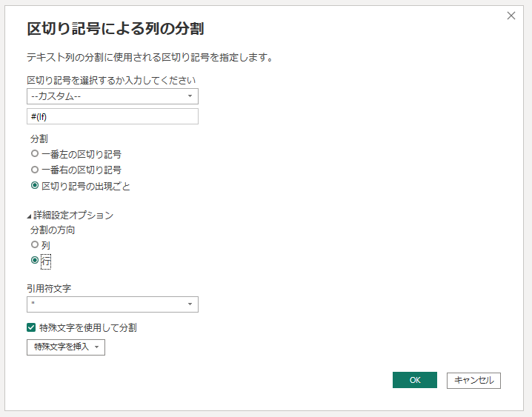Screen dimensions: 532x417
Task: Uncheck 特殊文字を使用して分割 checkbox
Action: pyautogui.click(x=31, y=327)
